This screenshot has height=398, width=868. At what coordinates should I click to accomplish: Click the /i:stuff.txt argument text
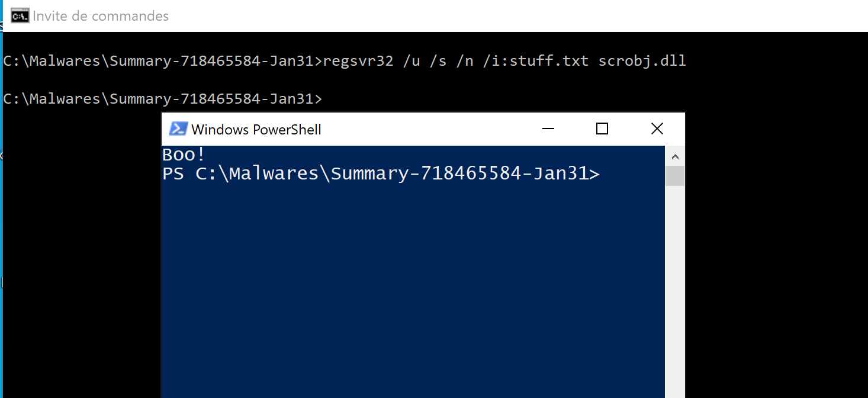536,60
